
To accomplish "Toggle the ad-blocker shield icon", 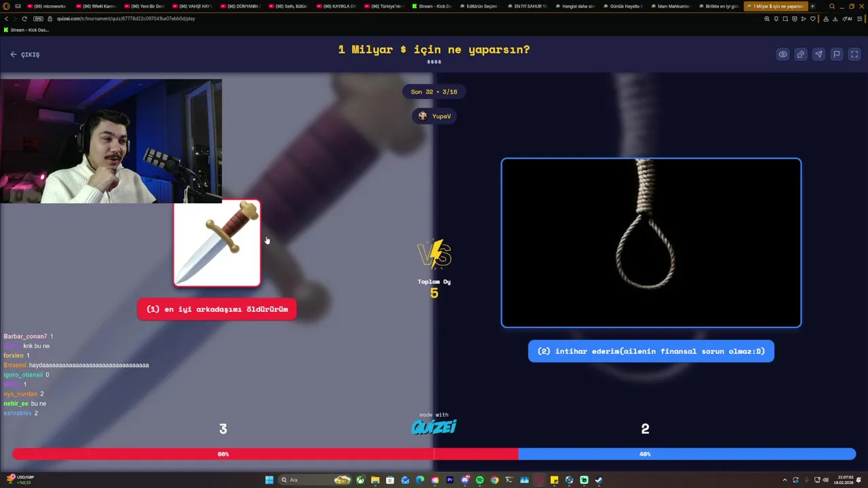I will click(795, 18).
